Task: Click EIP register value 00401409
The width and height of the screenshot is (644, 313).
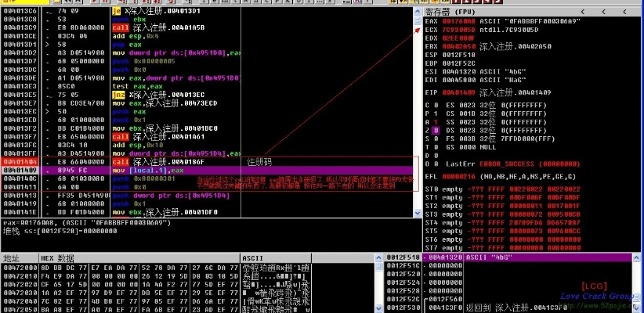Action: [458, 92]
